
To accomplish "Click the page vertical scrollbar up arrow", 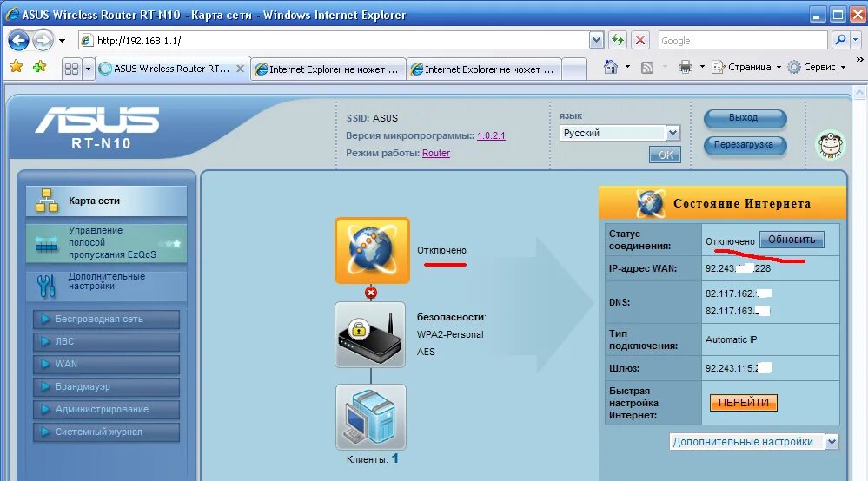I will tap(859, 92).
